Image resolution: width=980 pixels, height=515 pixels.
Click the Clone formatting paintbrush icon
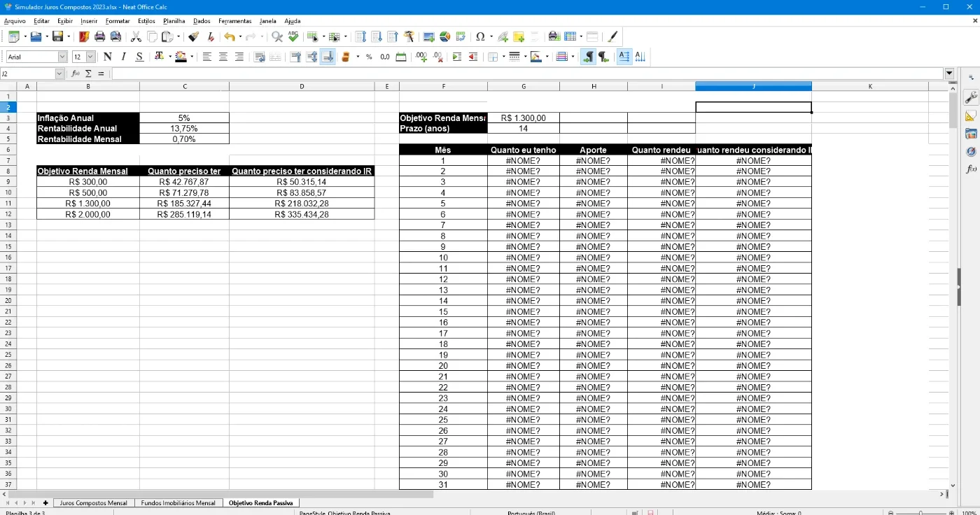(x=194, y=36)
